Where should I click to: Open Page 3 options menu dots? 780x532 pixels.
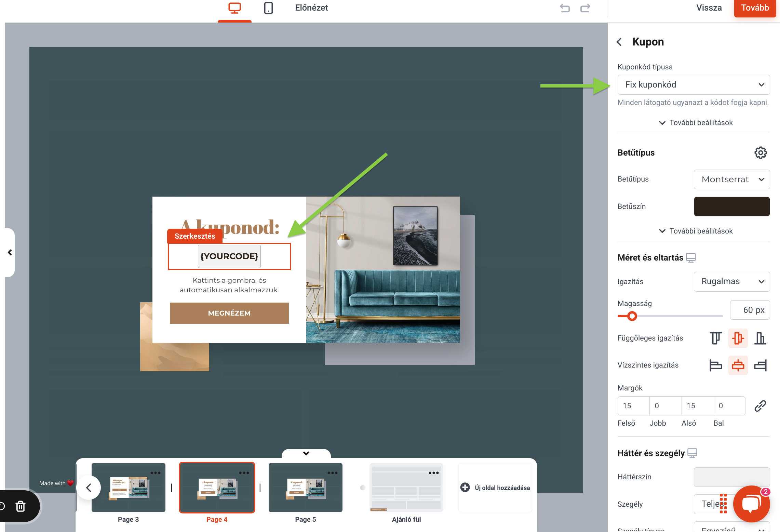155,473
